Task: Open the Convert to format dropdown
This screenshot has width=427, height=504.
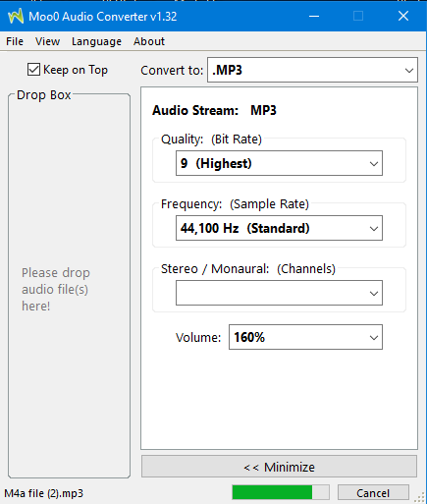Action: point(312,70)
